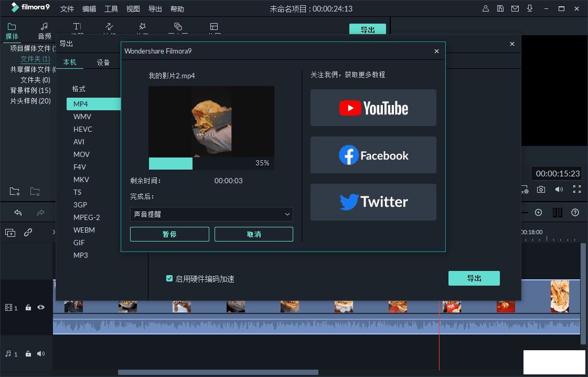This screenshot has height=377, width=588.
Task: Redo the last action
Action: coord(40,213)
